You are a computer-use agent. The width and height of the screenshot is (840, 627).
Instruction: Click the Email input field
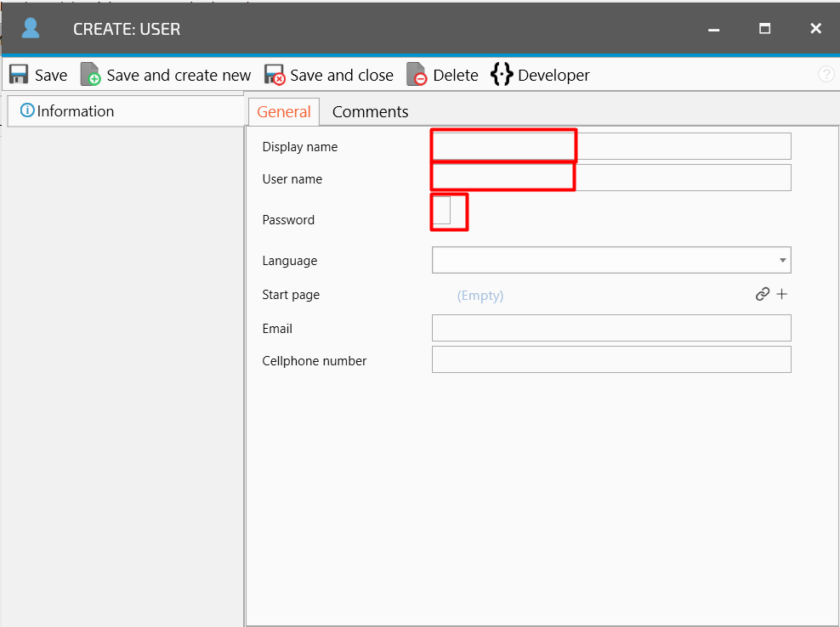(x=611, y=328)
